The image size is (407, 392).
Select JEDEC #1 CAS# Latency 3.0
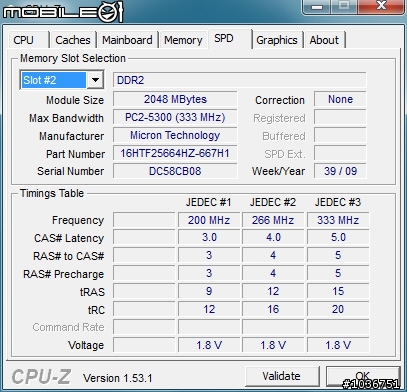tap(209, 238)
